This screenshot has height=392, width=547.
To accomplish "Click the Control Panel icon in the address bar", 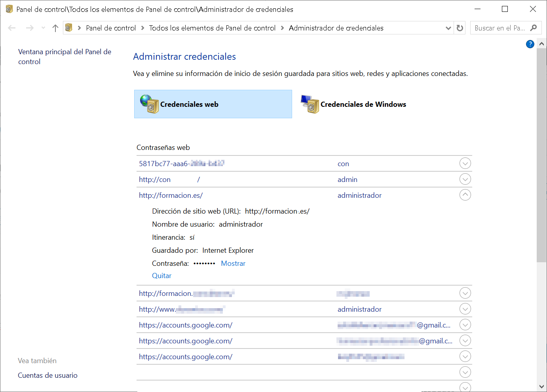I will [x=69, y=28].
